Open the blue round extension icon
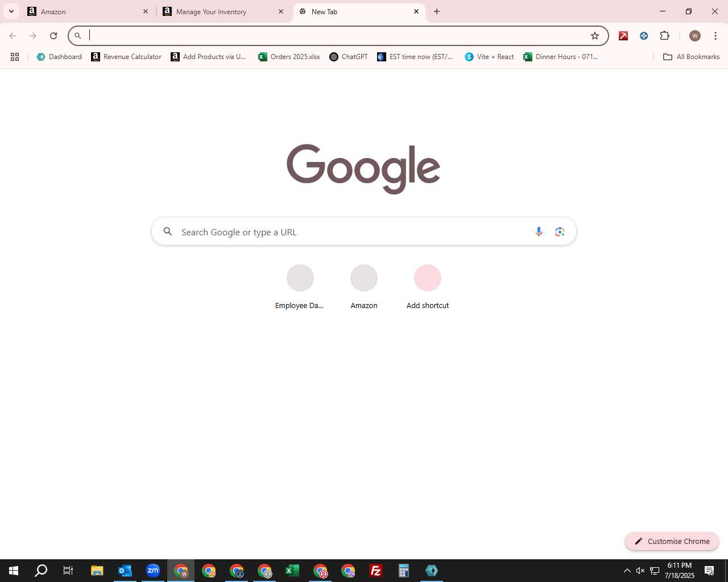Screen dimensions: 728x582 point(644,36)
